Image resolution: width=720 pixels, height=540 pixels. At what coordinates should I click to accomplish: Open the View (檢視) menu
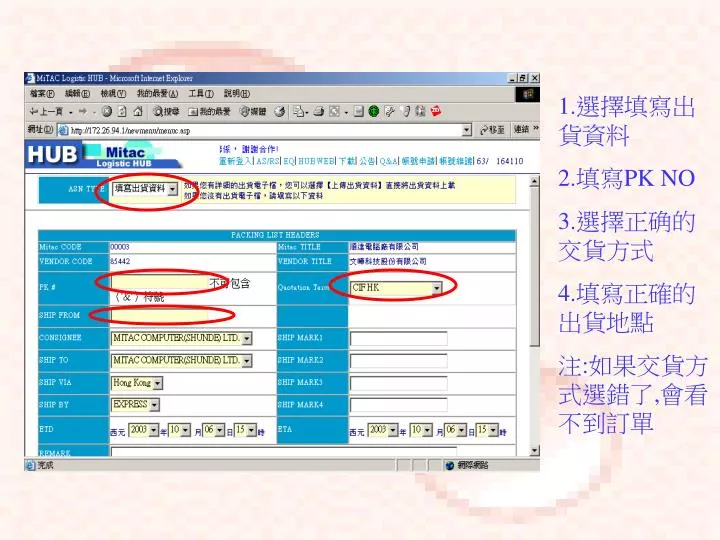pyautogui.click(x=113, y=94)
